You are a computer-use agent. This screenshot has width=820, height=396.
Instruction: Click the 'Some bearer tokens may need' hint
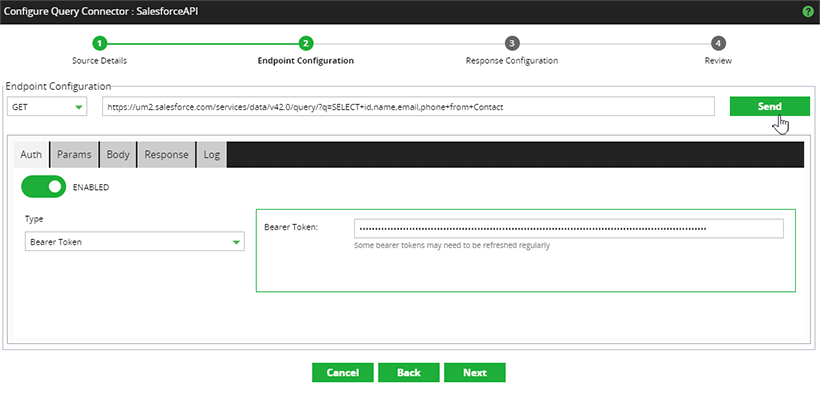(452, 245)
